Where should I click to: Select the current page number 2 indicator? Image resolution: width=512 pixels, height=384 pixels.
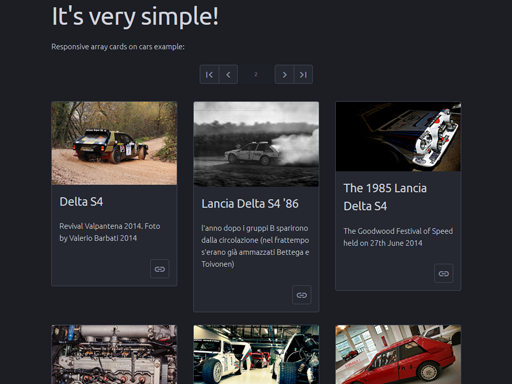[256, 74]
